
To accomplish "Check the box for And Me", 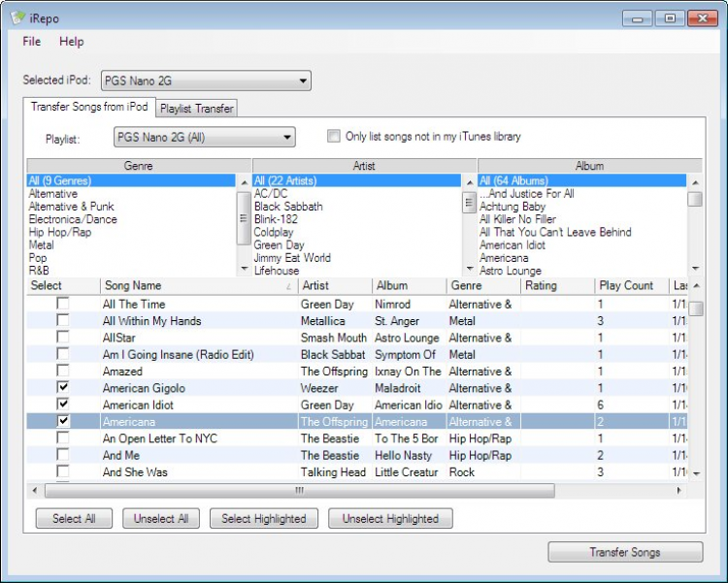I will point(63,454).
